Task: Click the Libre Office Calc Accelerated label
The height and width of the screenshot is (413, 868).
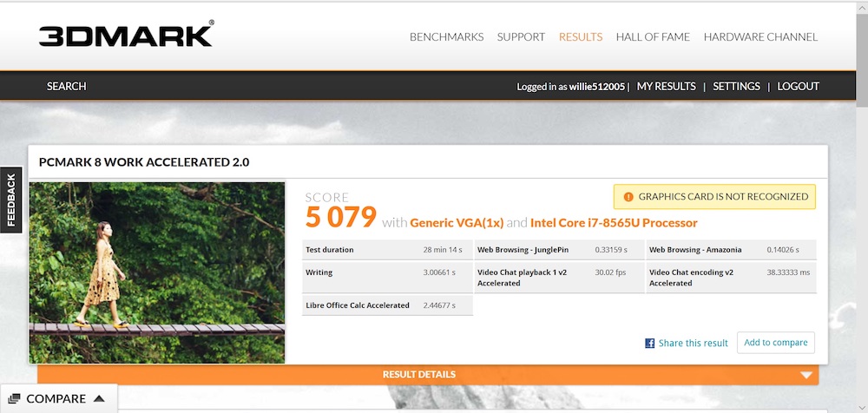Action: point(358,305)
